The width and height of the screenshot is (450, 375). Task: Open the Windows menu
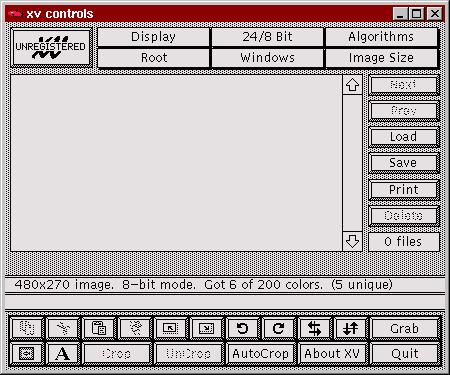(267, 58)
